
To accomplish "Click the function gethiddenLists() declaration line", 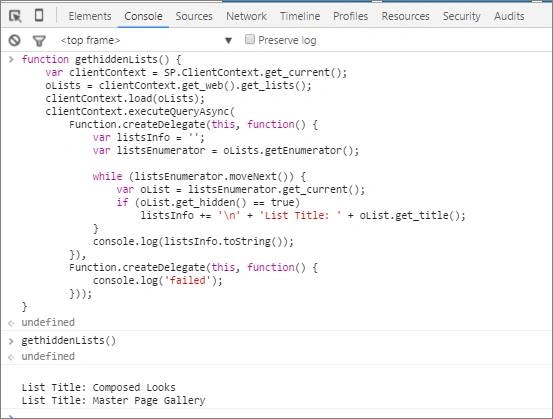I will tap(101, 59).
